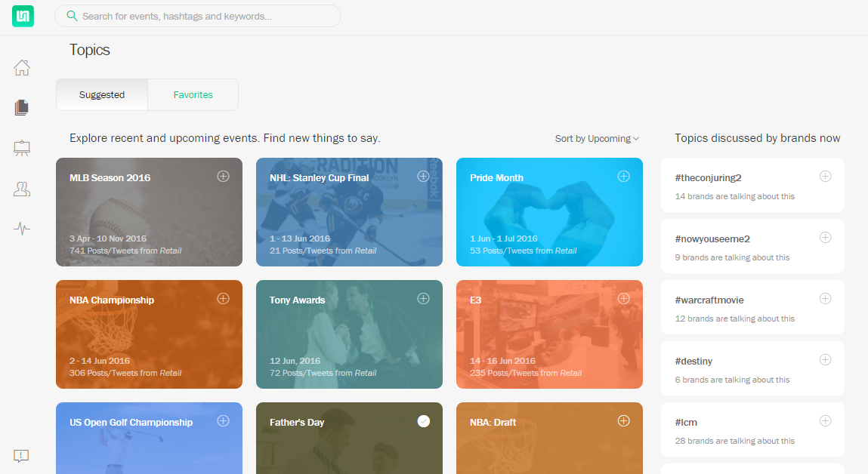This screenshot has width=868, height=474.
Task: Open the E3 event card
Action: (x=549, y=334)
